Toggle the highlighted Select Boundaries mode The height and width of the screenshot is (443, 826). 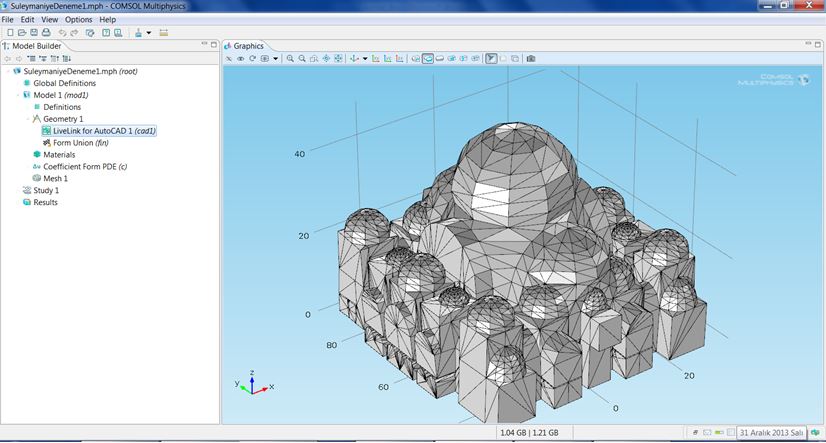[428, 58]
